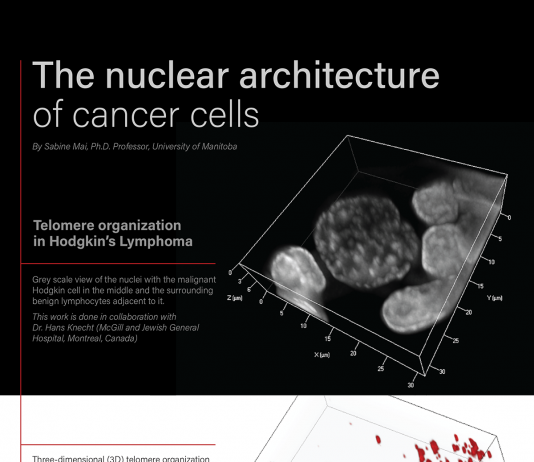Click the X (µm) axis label

pos(322,355)
